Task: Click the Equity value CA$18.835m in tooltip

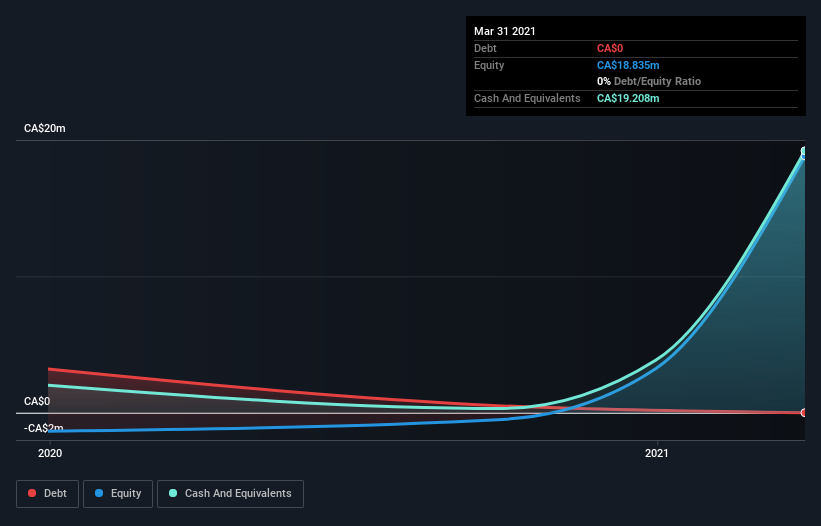Action: (x=628, y=65)
